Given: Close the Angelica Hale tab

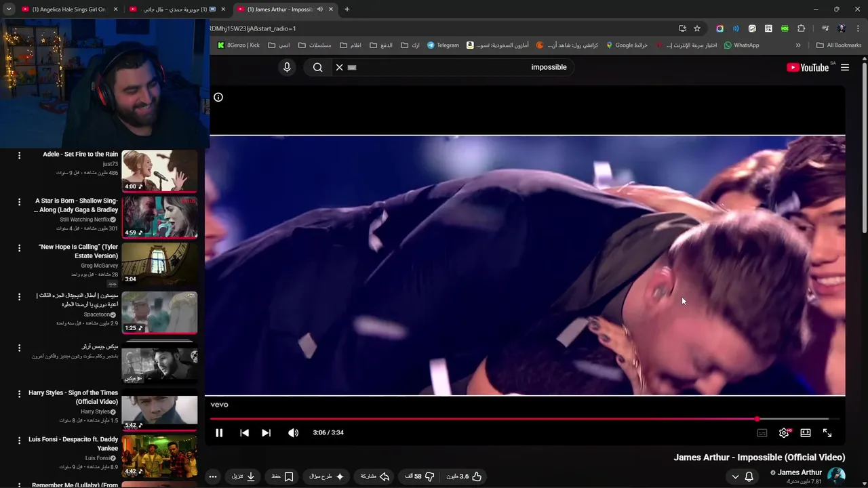Looking at the screenshot, I should point(115,9).
